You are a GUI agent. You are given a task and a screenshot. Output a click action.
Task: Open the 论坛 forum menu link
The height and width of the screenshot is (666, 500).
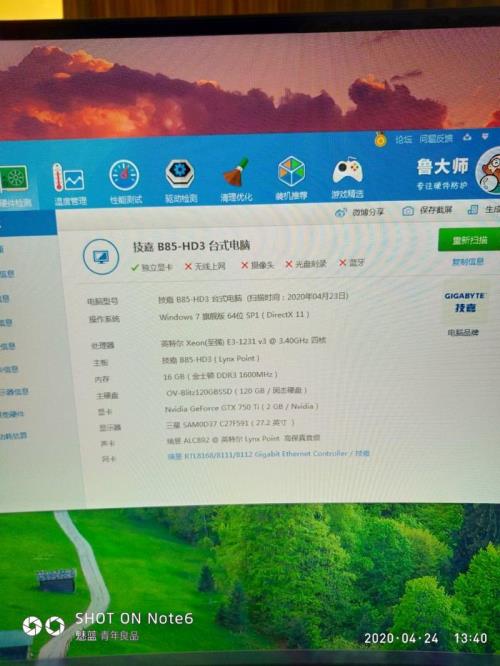click(x=404, y=139)
